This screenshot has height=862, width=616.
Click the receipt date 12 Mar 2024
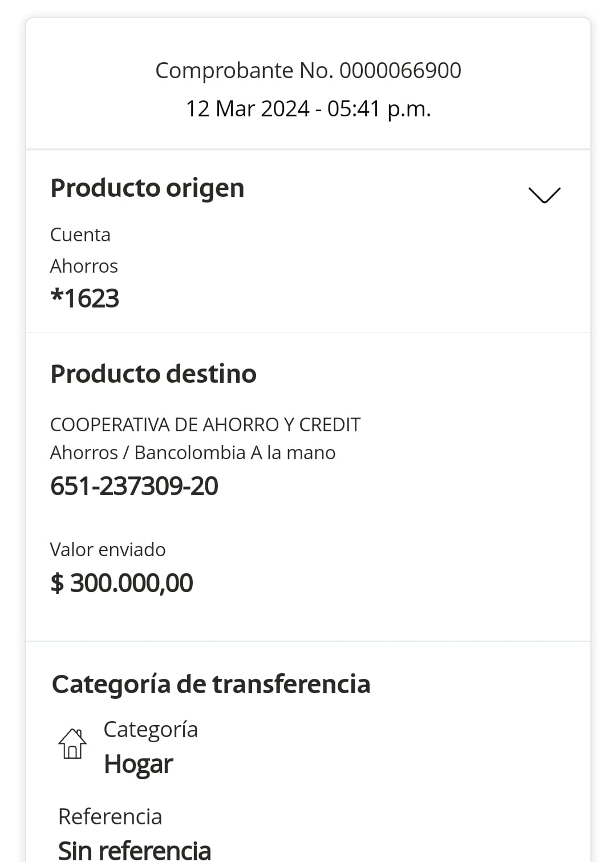tap(248, 108)
